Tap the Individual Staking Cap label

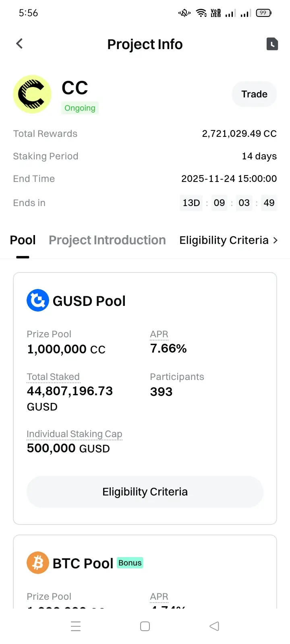coord(74,434)
